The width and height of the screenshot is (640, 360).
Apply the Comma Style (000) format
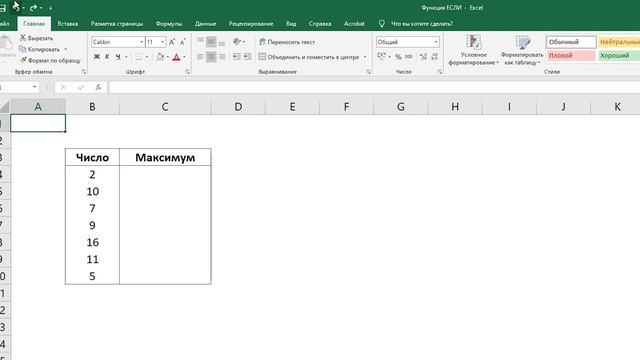point(409,57)
